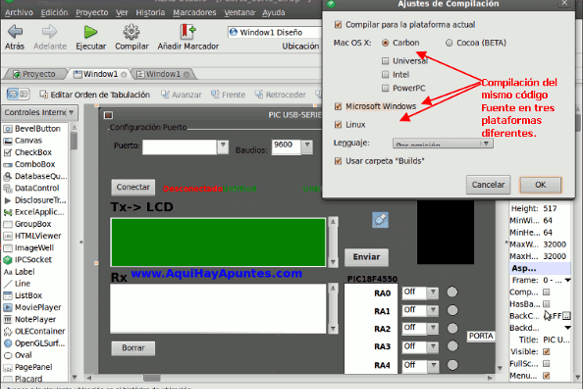
Task: Click the Atrás back arrow icon
Action: pyautogui.click(x=15, y=32)
